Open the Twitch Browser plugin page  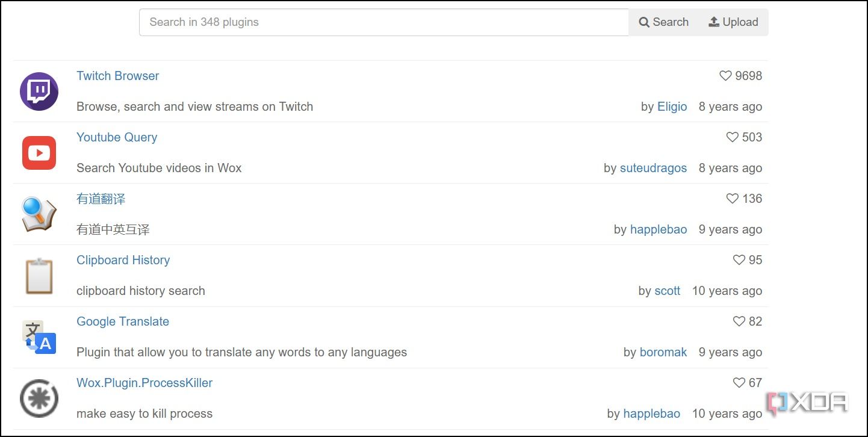117,76
